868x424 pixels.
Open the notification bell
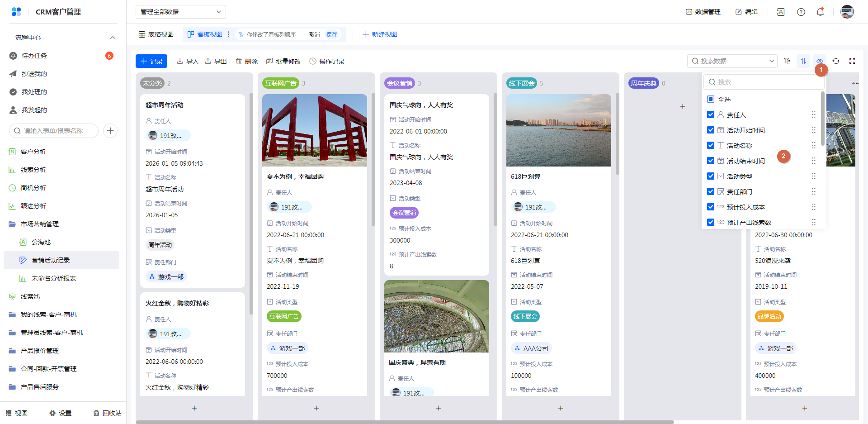click(x=820, y=12)
